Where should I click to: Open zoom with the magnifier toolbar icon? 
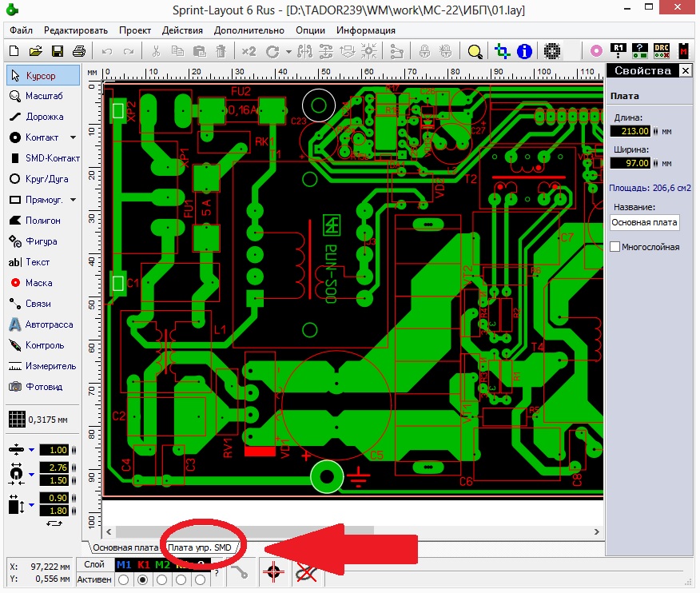click(475, 51)
